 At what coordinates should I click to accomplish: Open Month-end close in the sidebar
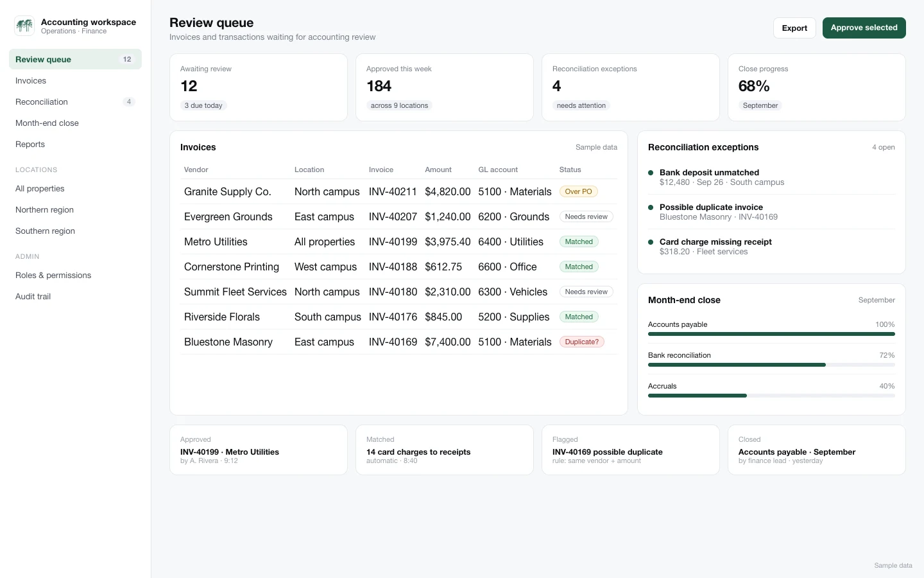pos(75,123)
